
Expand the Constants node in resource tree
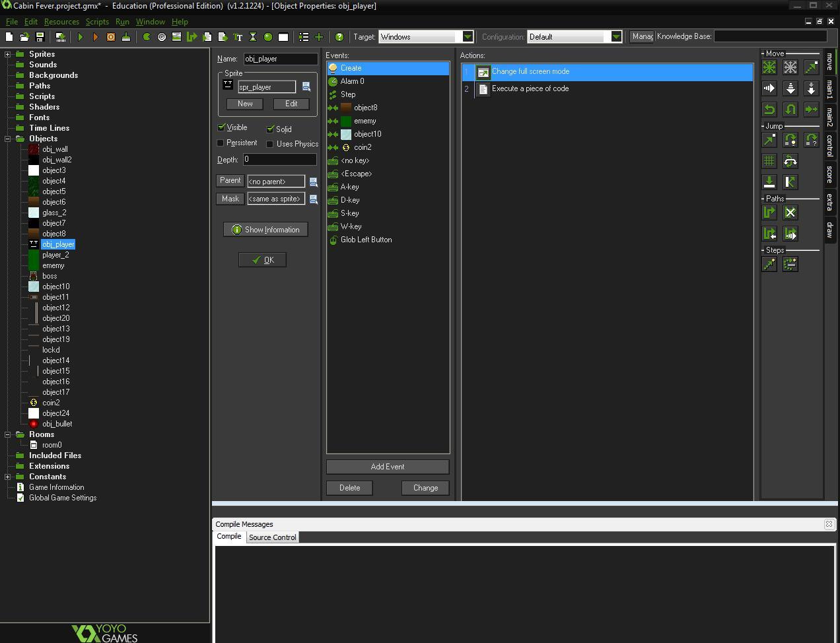pos(8,477)
